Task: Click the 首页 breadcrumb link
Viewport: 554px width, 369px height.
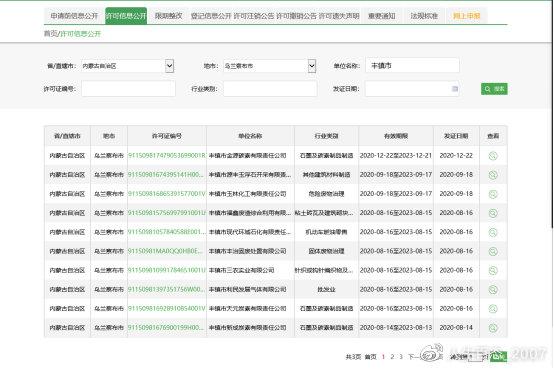Action: (50, 34)
